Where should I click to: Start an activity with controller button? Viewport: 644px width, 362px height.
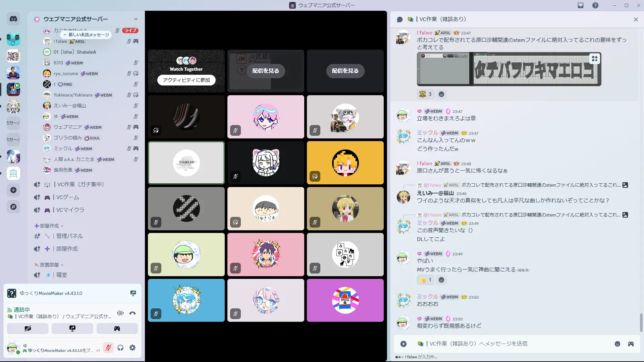[117, 328]
